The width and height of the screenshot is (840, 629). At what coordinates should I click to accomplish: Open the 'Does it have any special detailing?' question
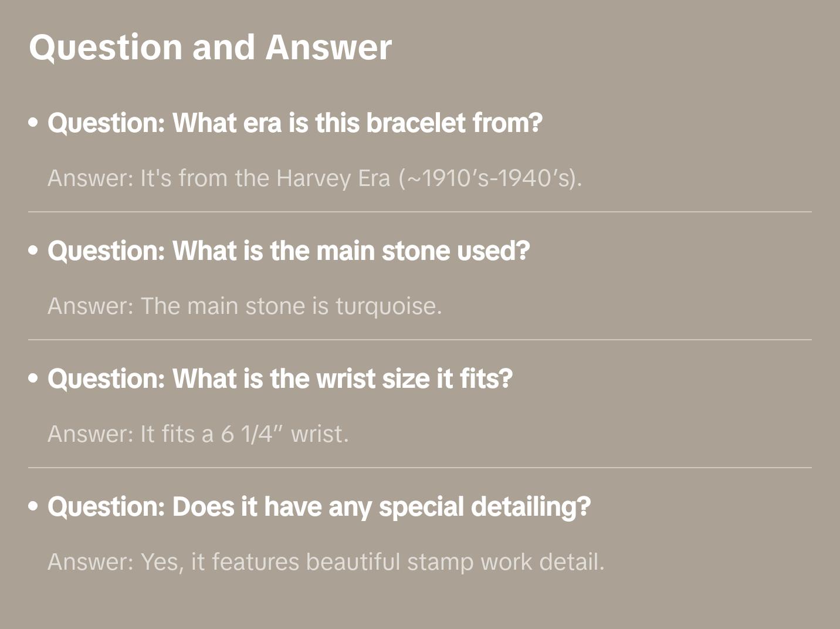319,506
